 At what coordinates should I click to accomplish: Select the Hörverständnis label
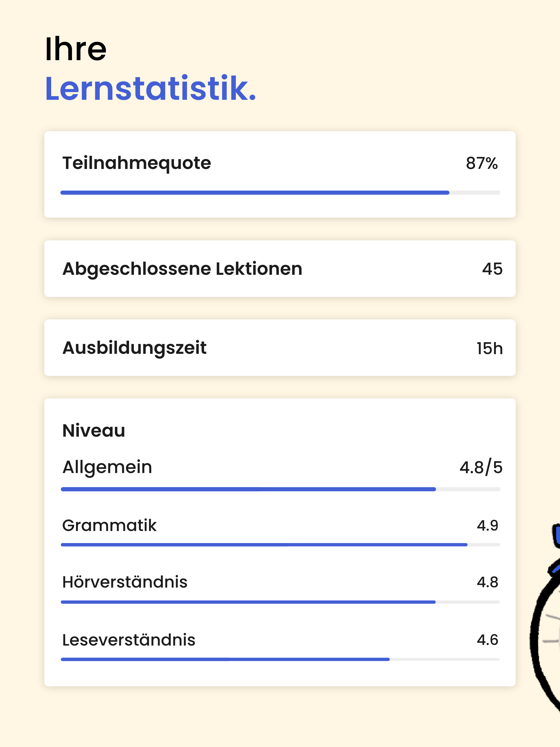pyautogui.click(x=125, y=582)
